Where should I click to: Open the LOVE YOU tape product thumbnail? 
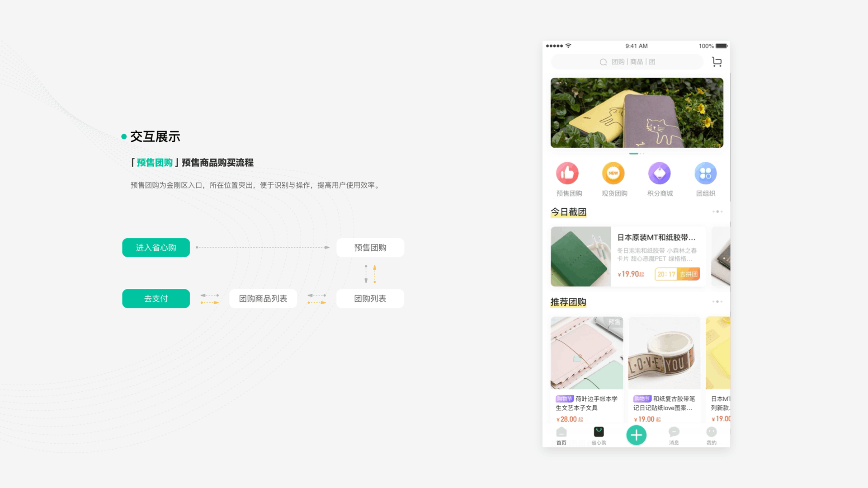pyautogui.click(x=665, y=353)
